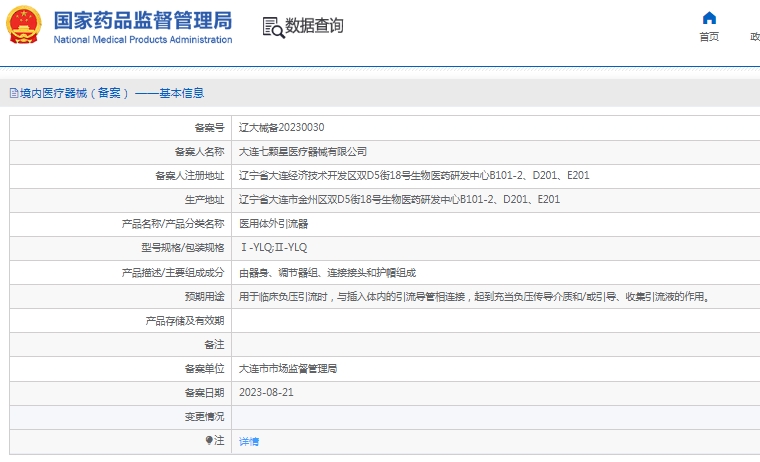This screenshot has width=760, height=462.
Task: Click product description 由器身、调节器组、连接接头和护帽组成
Action: [x=328, y=272]
